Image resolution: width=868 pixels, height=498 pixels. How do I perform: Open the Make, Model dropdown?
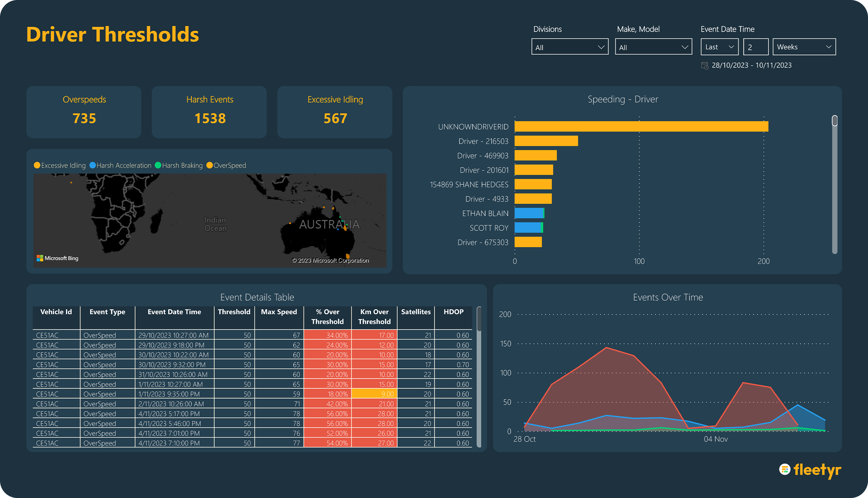coord(653,47)
